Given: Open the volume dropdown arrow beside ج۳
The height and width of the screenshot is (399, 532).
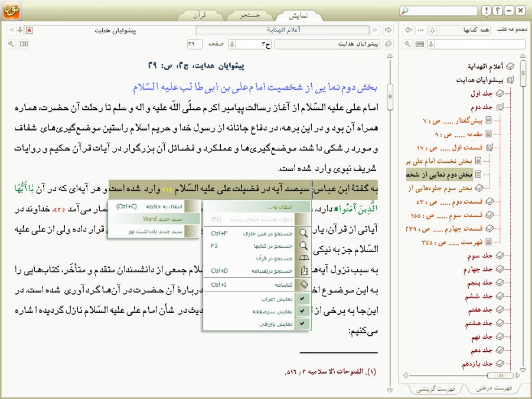Looking at the screenshot, I should (232, 44).
